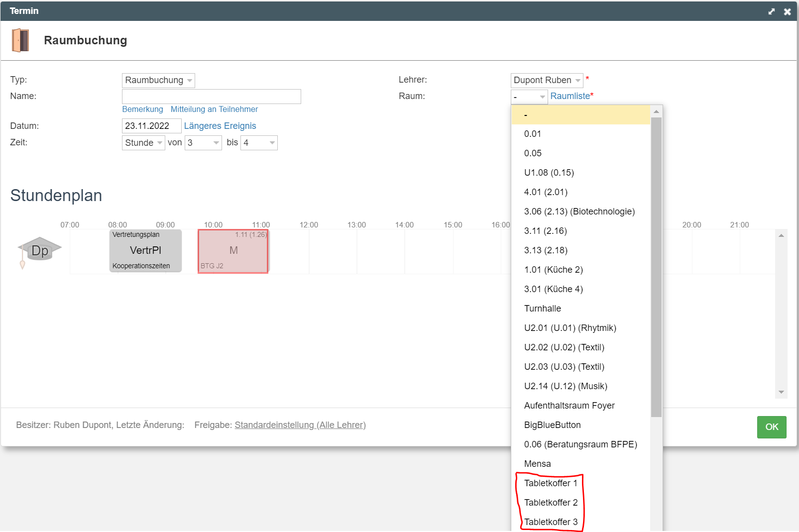Open Mitteilung an Teilnehmer link
799x532 pixels.
coord(214,109)
